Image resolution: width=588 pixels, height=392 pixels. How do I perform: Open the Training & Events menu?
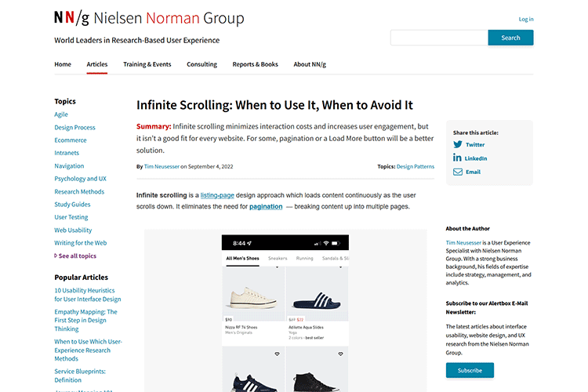147,64
